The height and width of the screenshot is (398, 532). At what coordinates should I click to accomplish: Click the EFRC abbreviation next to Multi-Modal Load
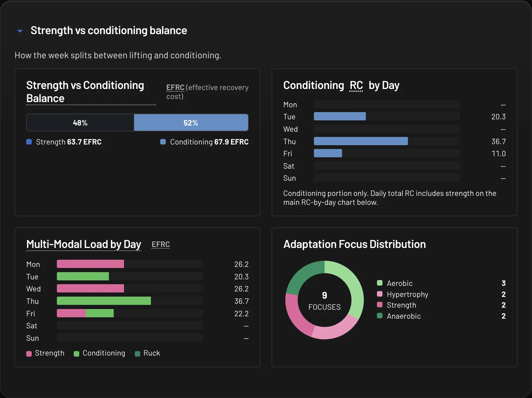click(161, 245)
